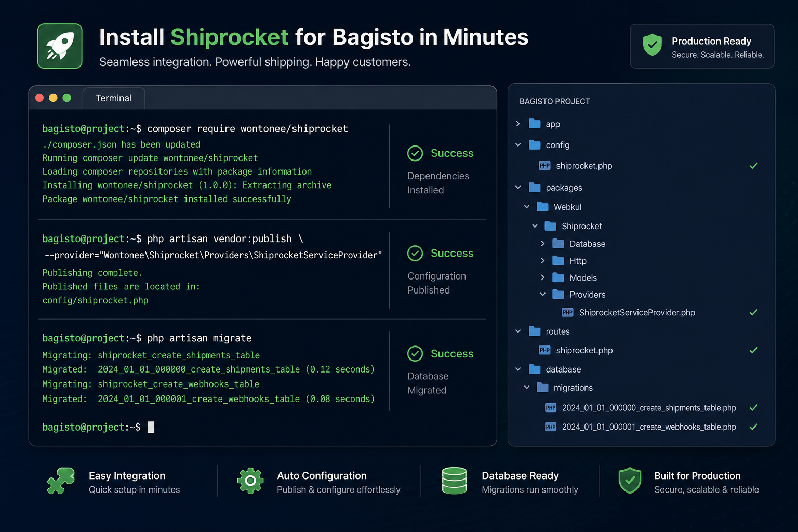
Task: Open ShiprocketServiceProvider.php in the project tree
Action: pyautogui.click(x=637, y=312)
